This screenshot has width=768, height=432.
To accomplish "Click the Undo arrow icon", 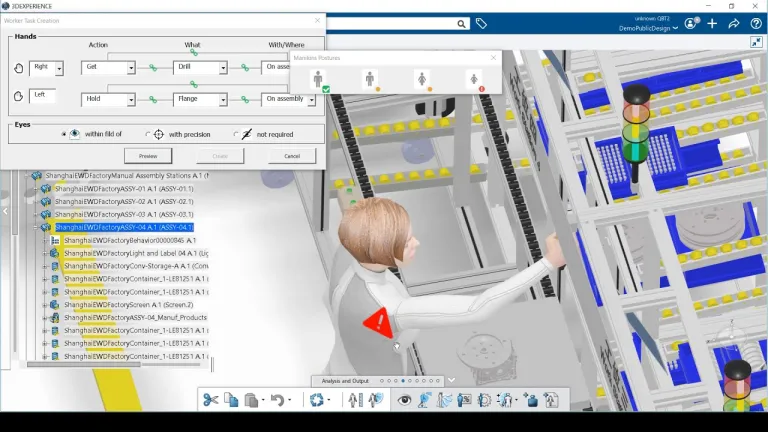I will pyautogui.click(x=277, y=400).
